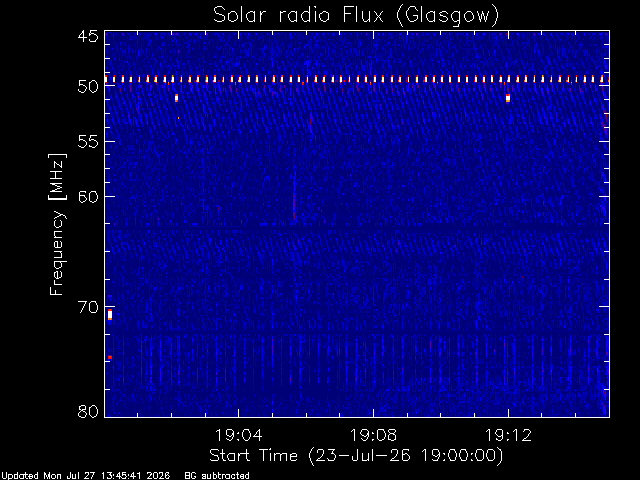Click the 80 MHz frequency label
The width and height of the screenshot is (640, 480).
coord(88,411)
